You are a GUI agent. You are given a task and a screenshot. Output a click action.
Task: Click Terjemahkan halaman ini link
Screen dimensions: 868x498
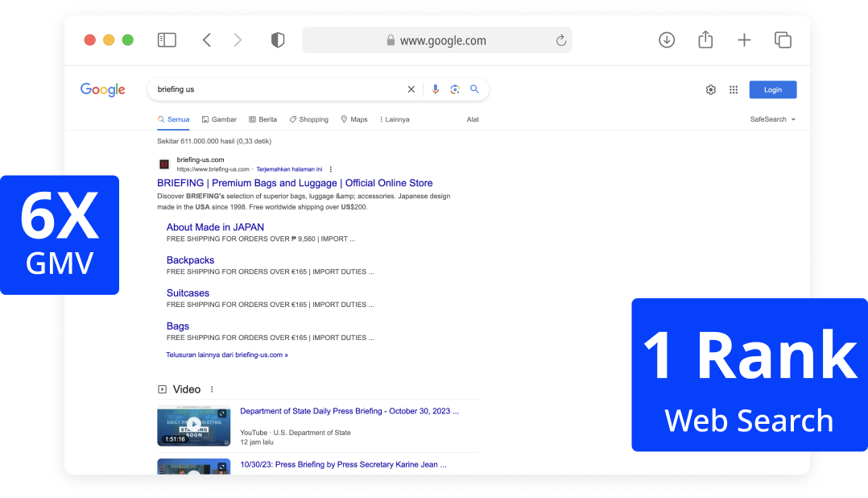coord(289,169)
